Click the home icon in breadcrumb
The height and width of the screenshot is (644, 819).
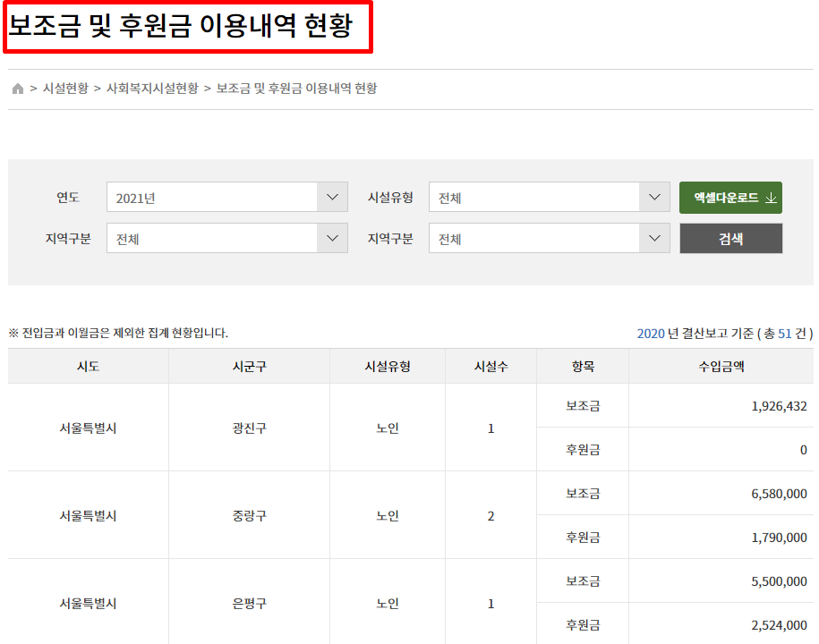(18, 89)
